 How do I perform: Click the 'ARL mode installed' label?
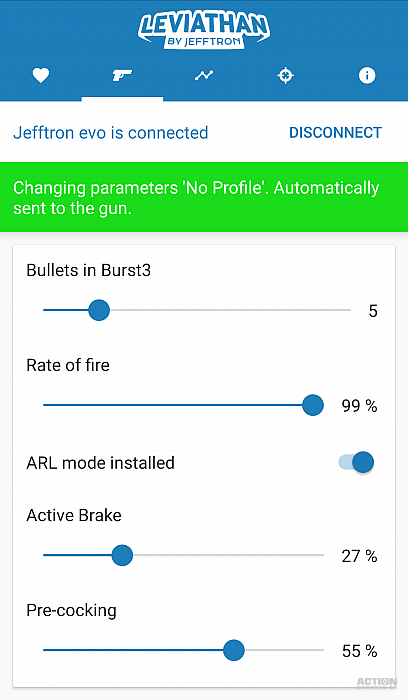[100, 463]
